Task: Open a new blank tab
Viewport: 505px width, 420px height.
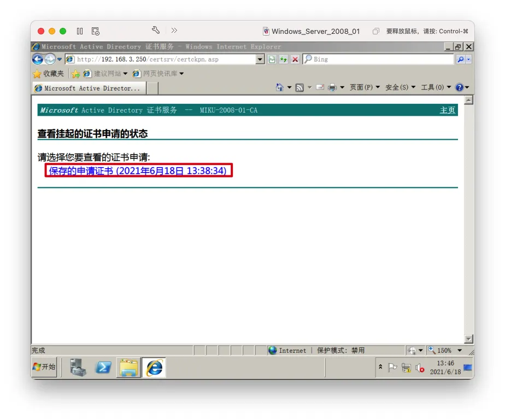Action: pyautogui.click(x=152, y=88)
